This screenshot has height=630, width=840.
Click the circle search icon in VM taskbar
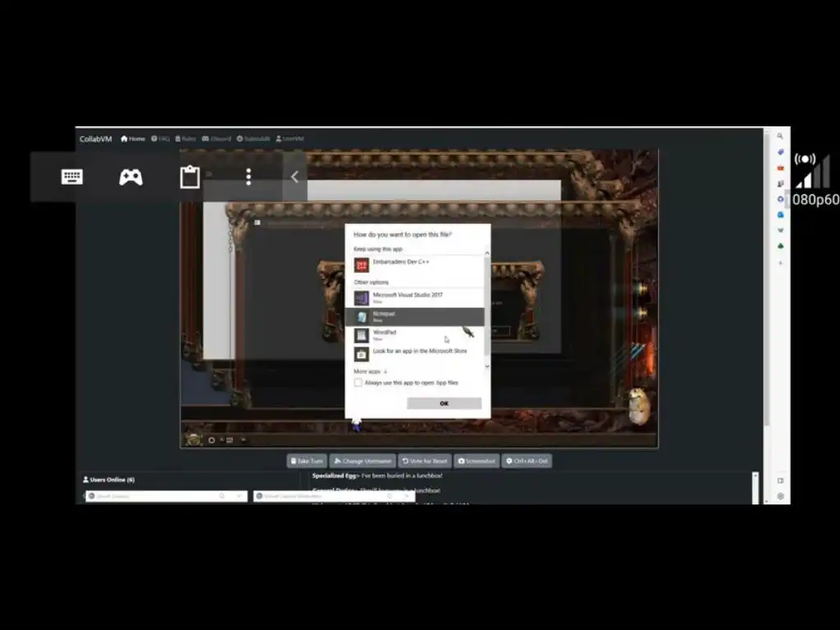point(212,441)
